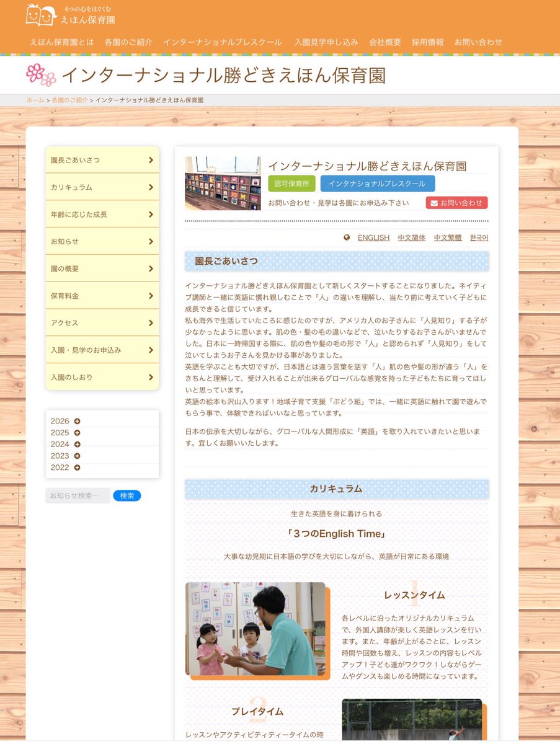Switch language to ENGLISH

tap(373, 237)
